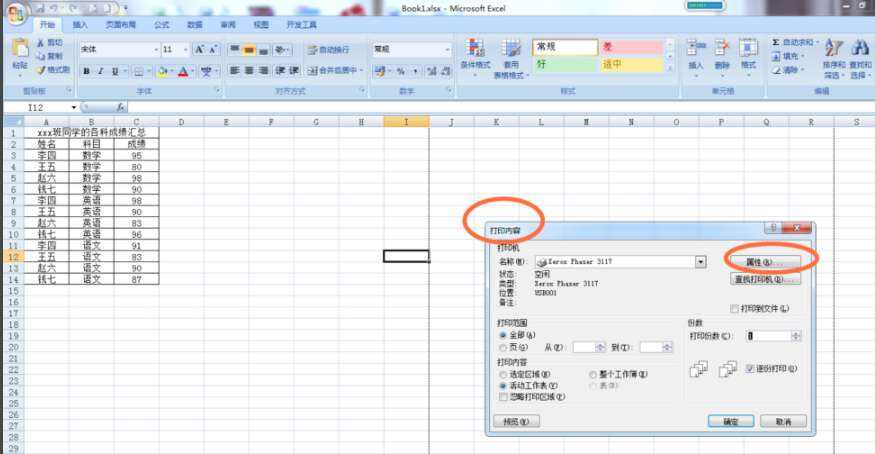Select 选定区域 radio in print dialog
This screenshot has width=875, height=454.
[503, 374]
